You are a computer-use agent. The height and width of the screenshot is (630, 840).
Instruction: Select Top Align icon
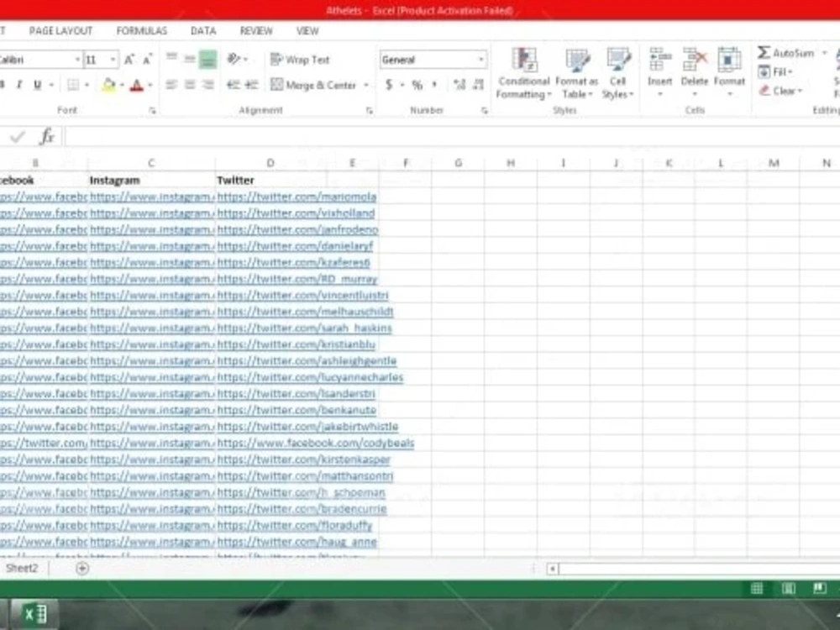(171, 58)
